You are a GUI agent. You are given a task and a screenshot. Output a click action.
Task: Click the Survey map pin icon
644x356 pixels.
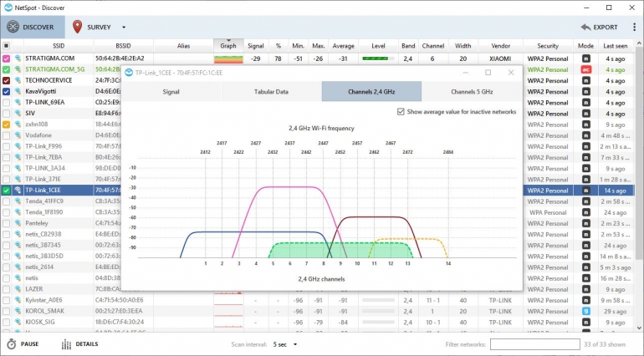point(77,27)
